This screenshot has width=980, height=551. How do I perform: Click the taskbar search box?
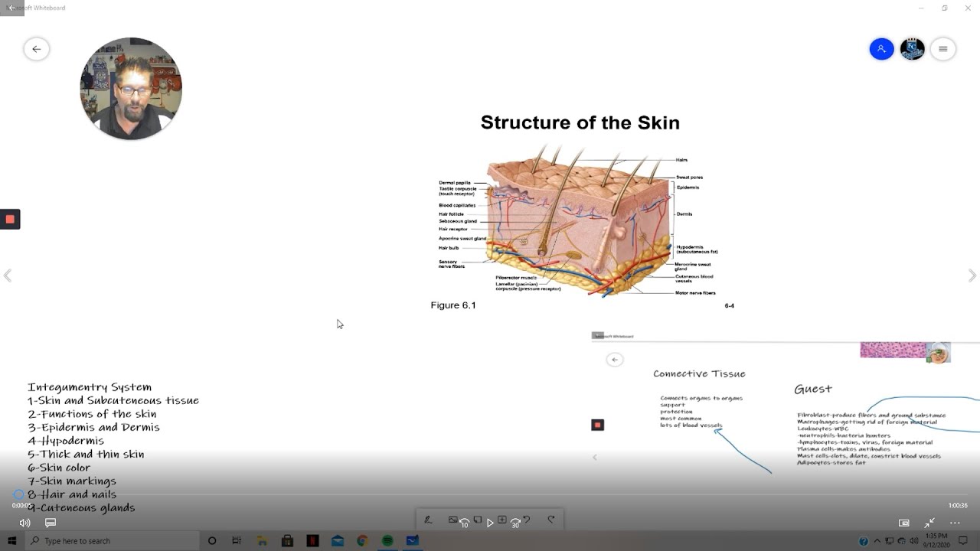(x=111, y=541)
